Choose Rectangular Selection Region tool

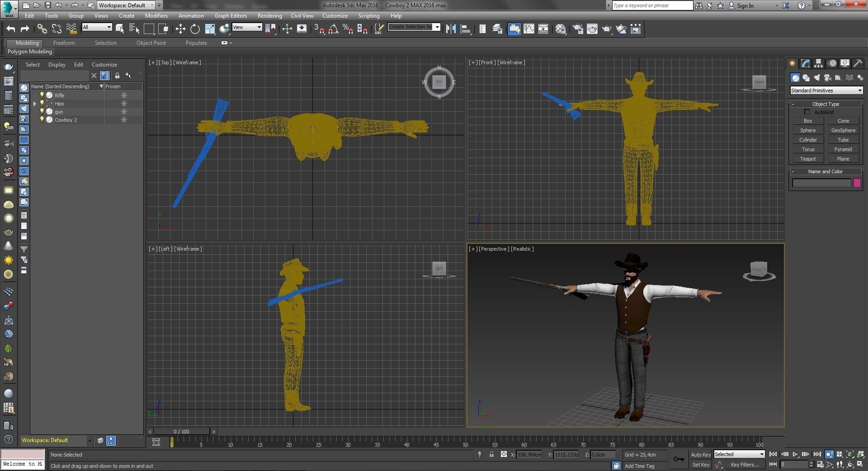(149, 29)
